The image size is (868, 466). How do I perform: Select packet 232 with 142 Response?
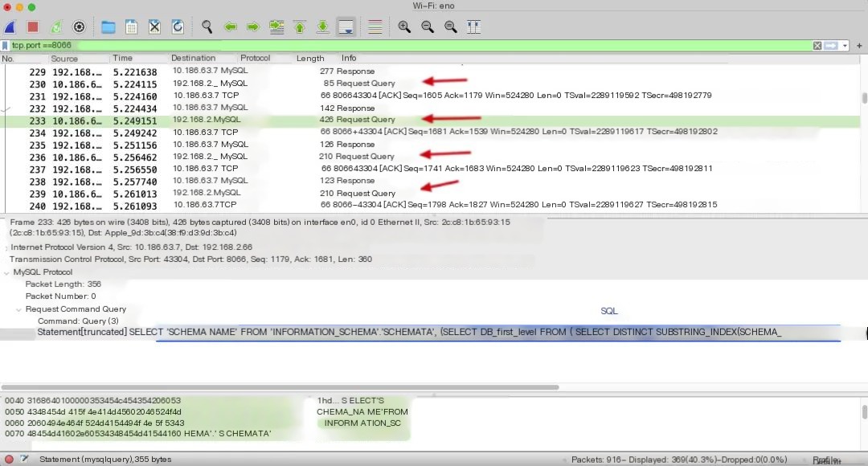click(432, 108)
